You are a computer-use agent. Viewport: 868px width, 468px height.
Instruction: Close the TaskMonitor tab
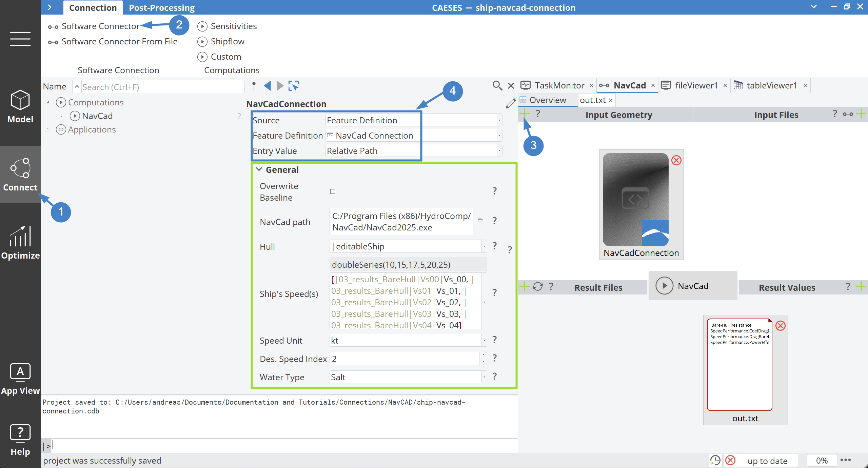tap(591, 85)
